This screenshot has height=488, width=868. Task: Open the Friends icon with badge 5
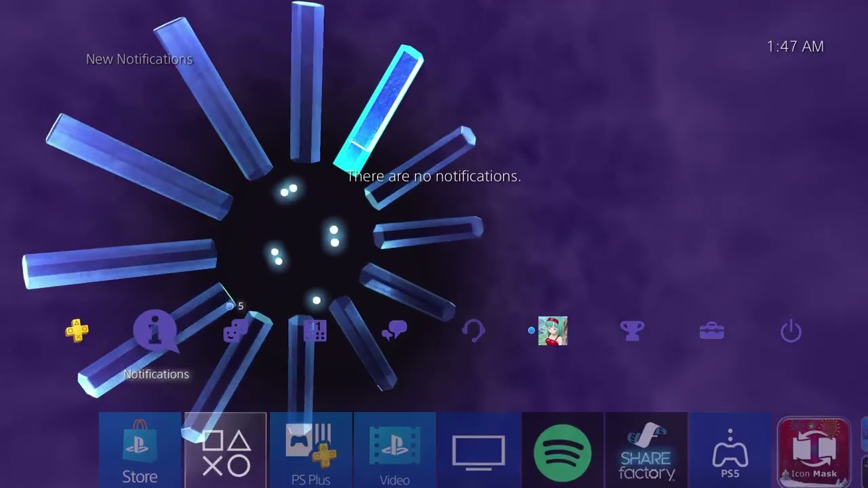pyautogui.click(x=235, y=331)
